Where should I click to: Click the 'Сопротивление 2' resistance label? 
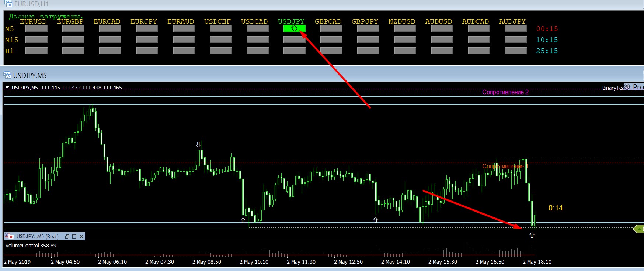[x=505, y=92]
